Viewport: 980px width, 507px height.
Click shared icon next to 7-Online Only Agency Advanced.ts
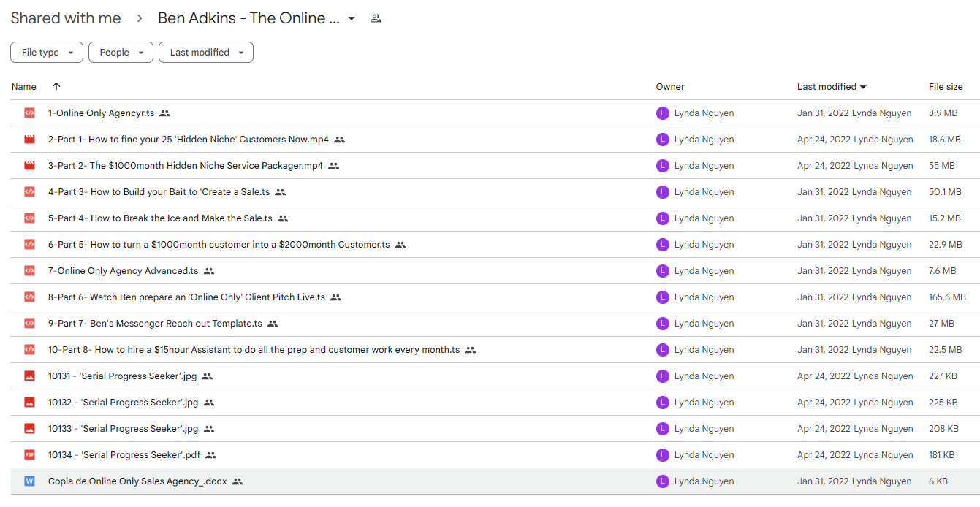point(209,271)
